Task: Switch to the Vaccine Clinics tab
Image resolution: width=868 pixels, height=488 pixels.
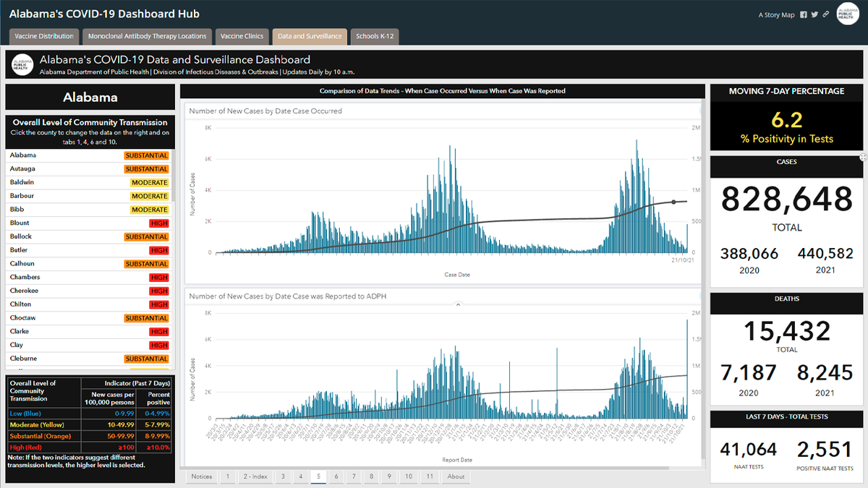Action: click(x=242, y=36)
